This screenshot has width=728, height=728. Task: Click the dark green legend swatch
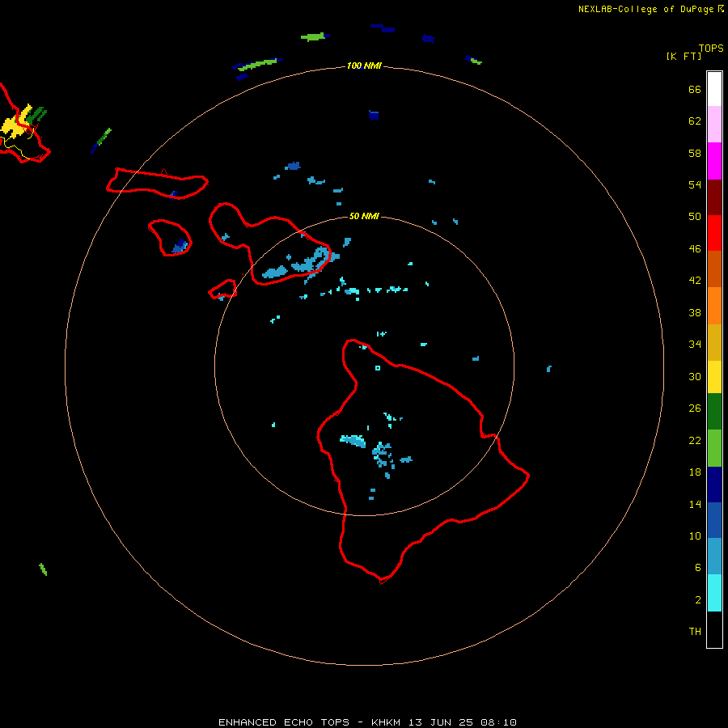pos(714,412)
